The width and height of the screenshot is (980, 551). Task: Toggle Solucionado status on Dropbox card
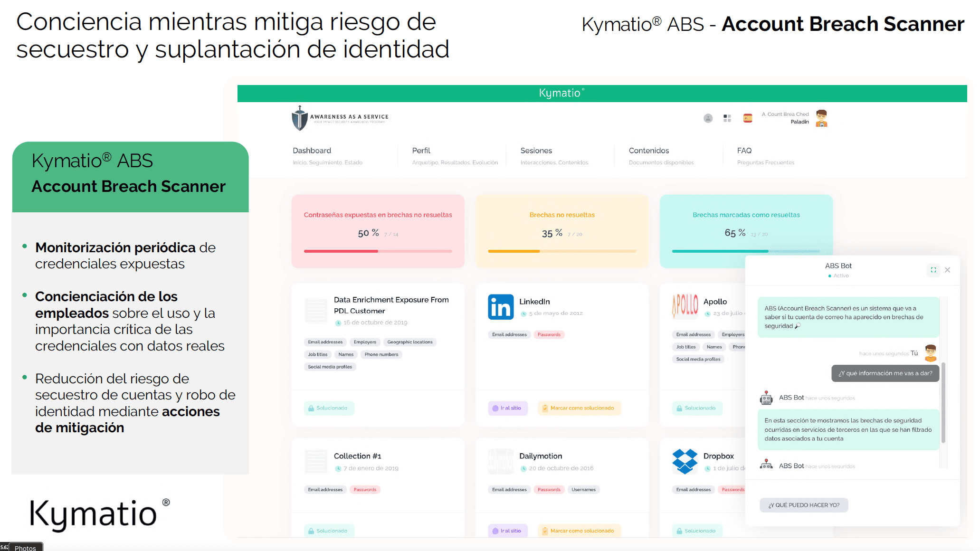[x=696, y=531]
